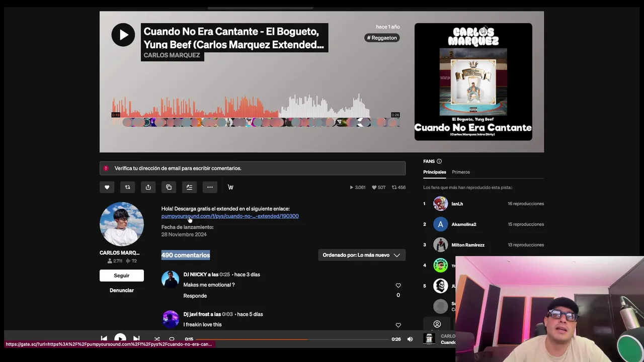Viewport: 644px width, 362px height.
Task: Share the track via the share icon
Action: (148, 187)
